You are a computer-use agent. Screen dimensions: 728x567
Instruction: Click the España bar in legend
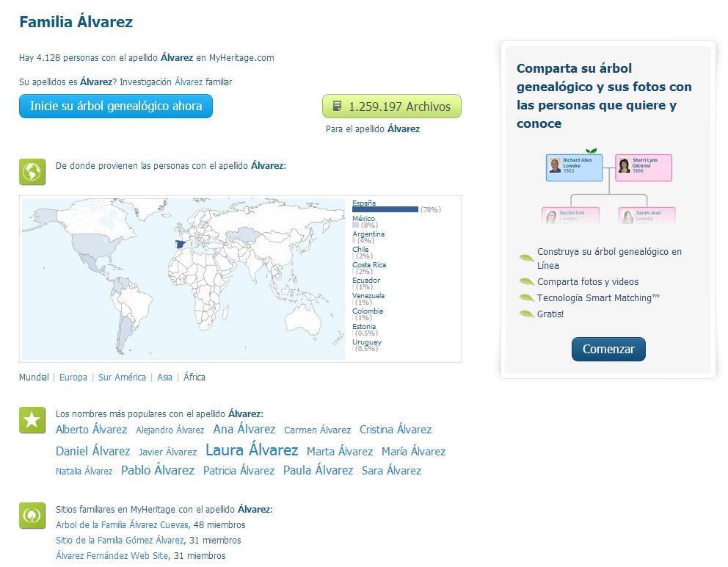pyautogui.click(x=385, y=209)
